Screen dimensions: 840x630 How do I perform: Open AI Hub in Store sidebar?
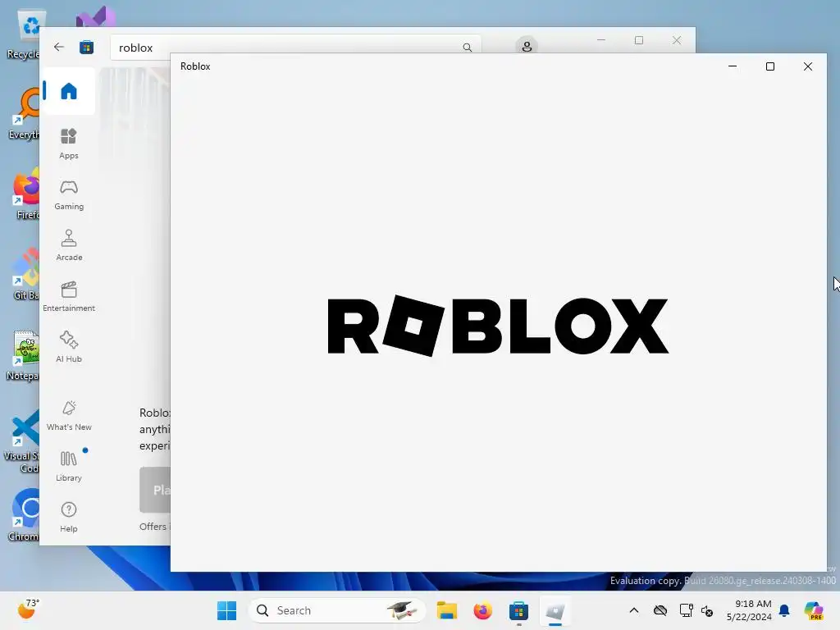pos(69,347)
